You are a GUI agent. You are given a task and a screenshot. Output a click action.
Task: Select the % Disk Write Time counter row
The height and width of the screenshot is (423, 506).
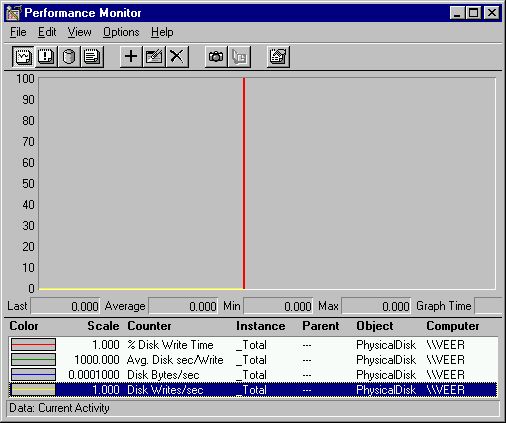point(253,345)
